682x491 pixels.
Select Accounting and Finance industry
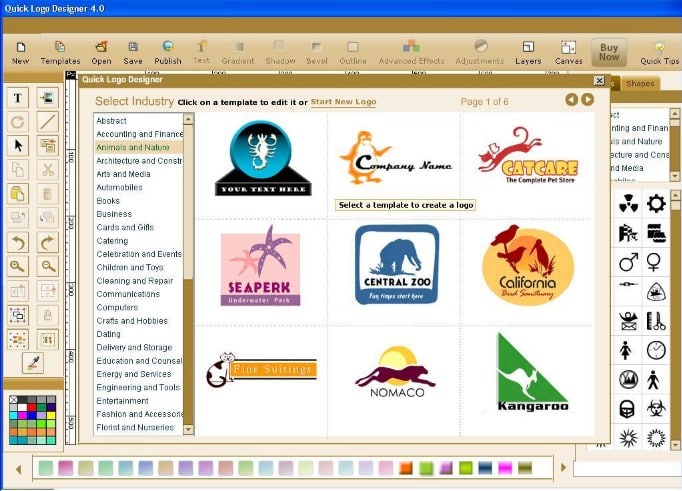139,134
